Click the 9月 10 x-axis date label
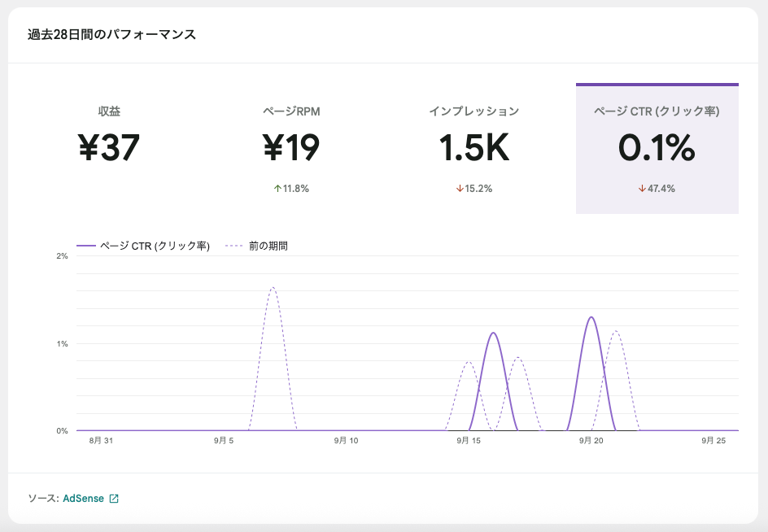Screen dimensions: 768x532 click(x=346, y=441)
